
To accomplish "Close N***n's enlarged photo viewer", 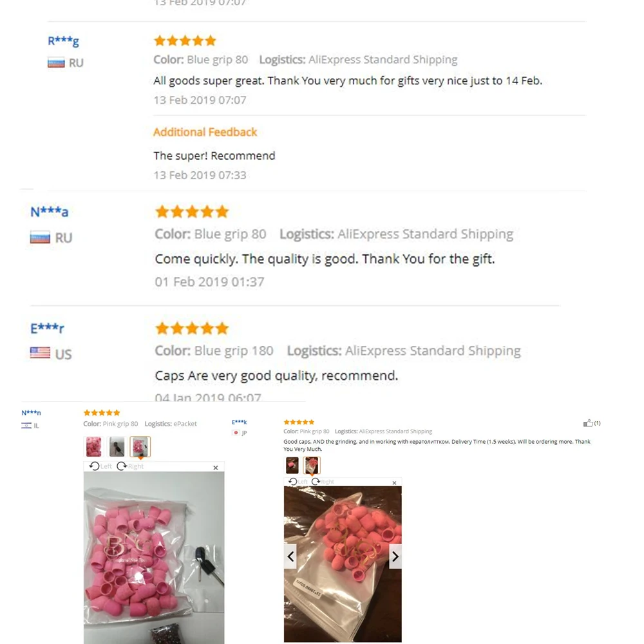I will coord(216,468).
